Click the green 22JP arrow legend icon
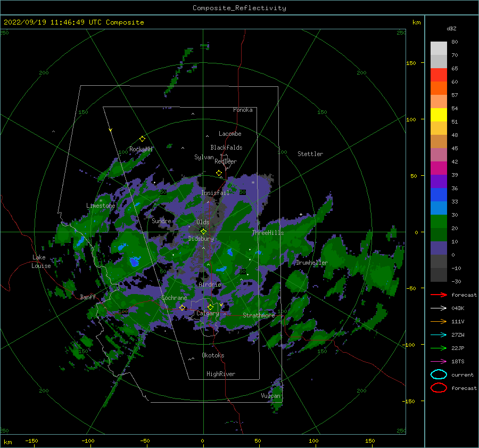The height and width of the screenshot is (448, 479). coord(439,348)
